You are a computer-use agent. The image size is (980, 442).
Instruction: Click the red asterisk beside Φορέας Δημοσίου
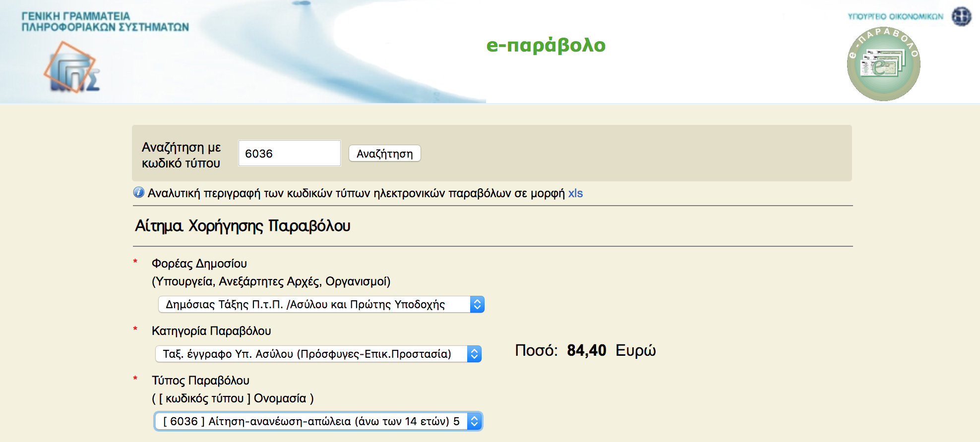(135, 262)
